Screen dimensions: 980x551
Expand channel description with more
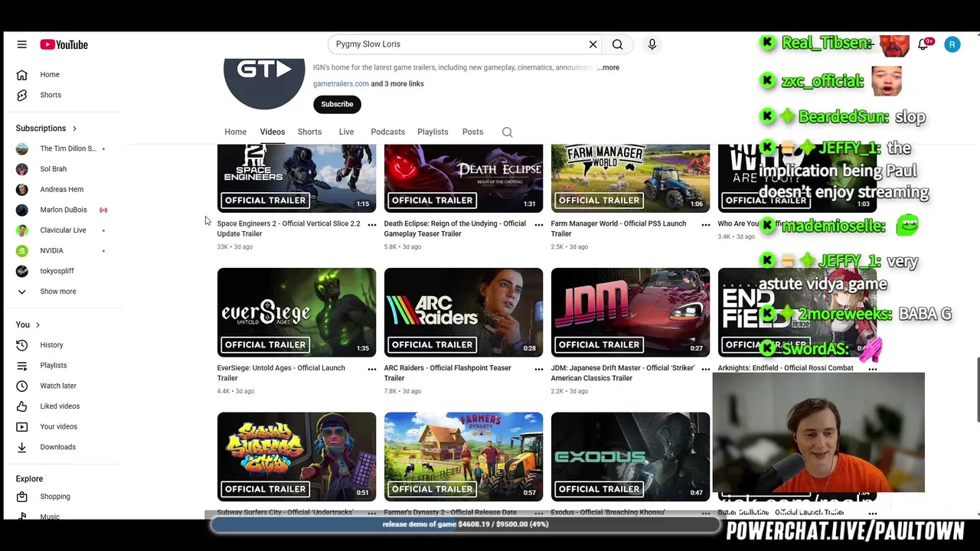pyautogui.click(x=609, y=67)
